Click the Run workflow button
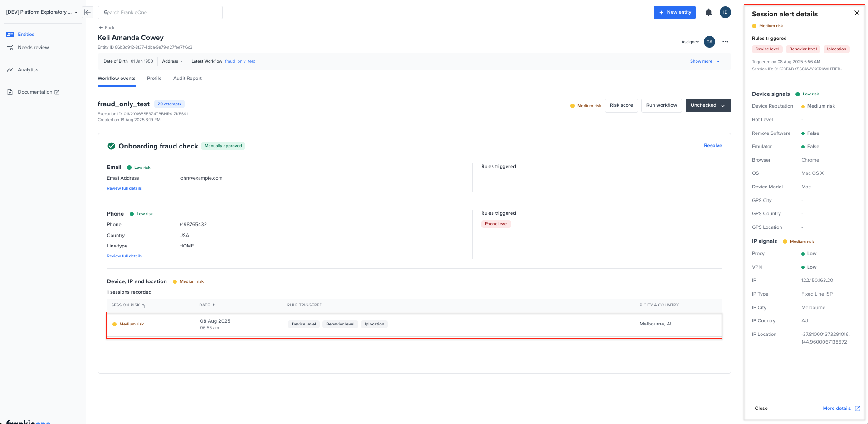Screen dimensions: 868x424 coord(661,105)
